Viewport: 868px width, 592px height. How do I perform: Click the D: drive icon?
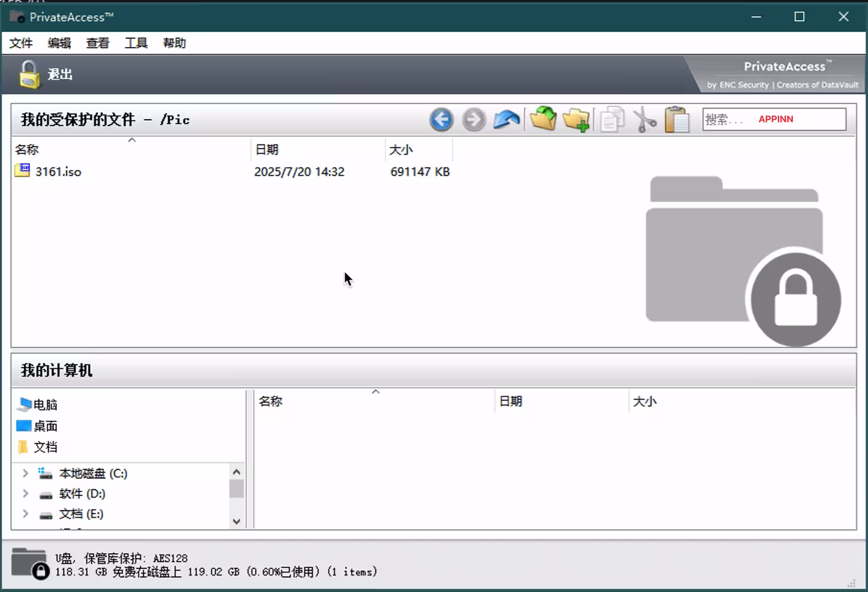(x=46, y=495)
